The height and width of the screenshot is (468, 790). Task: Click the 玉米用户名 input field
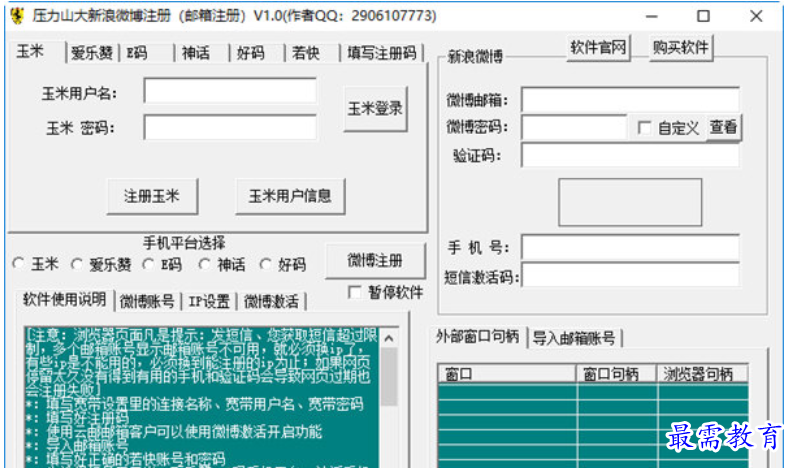coord(230,91)
